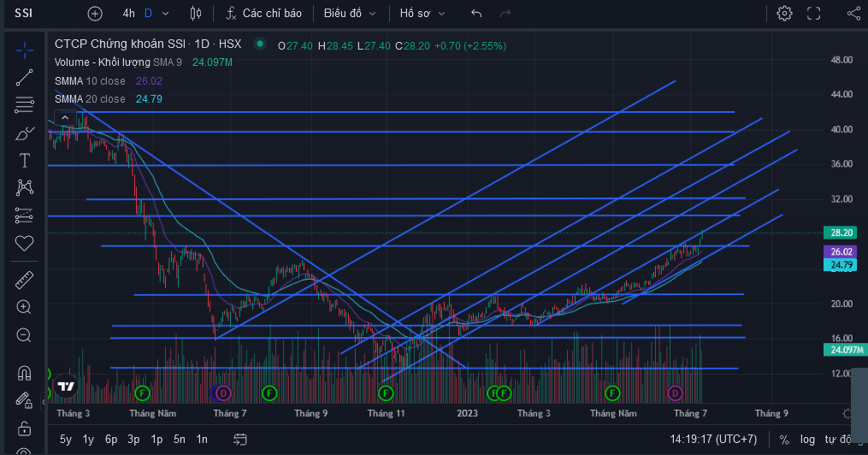Click the F marker near Tháng 11
This screenshot has width=868, height=455.
[386, 393]
